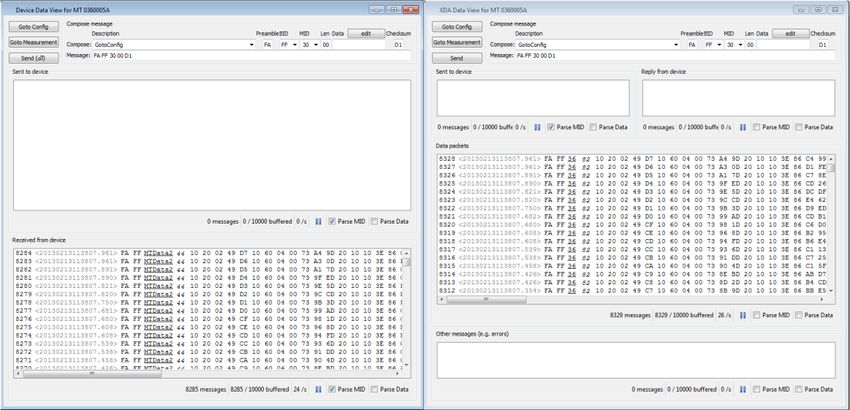Viewport: 850px width, 410px height.
Task: Click '26 /s' rate under Data packets
Action: coord(724,315)
